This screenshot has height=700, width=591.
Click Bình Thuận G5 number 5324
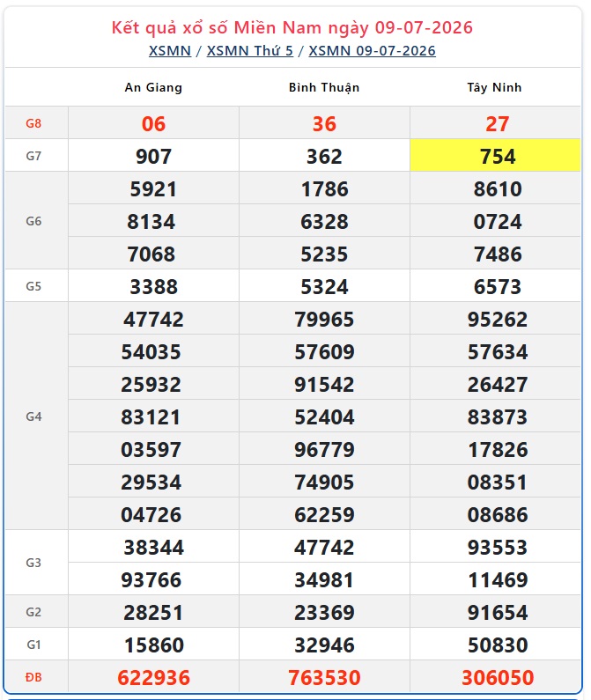(324, 286)
